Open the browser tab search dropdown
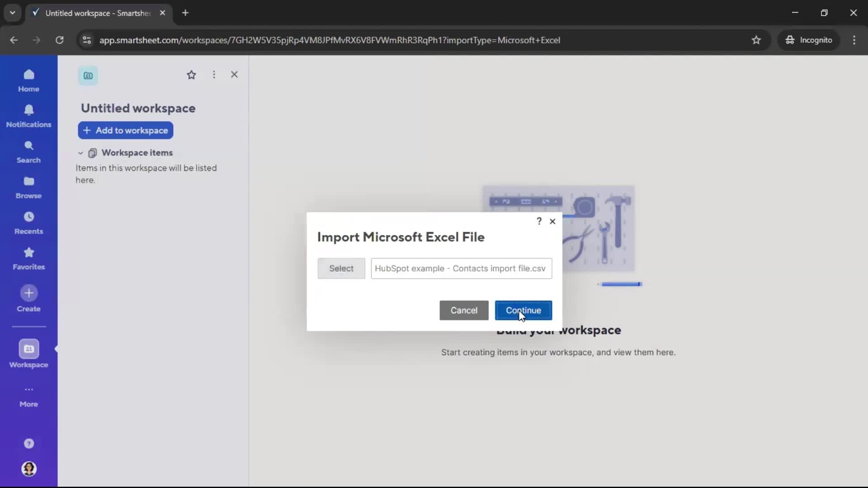Image resolution: width=868 pixels, height=488 pixels. tap(12, 13)
